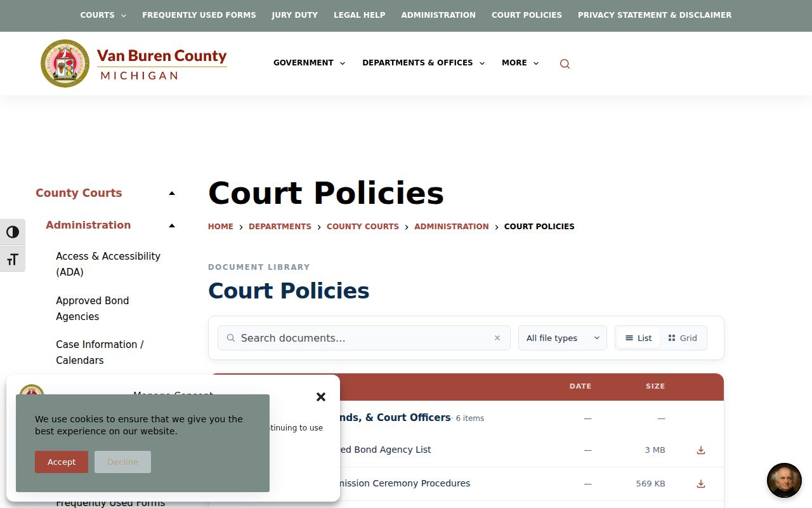Go to Jury Duty page
This screenshot has height=508, width=812.
click(295, 15)
